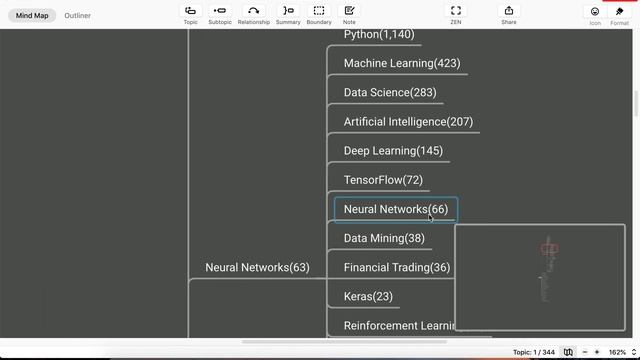
Task: Select the Machine Learning(423) topic
Action: (402, 63)
